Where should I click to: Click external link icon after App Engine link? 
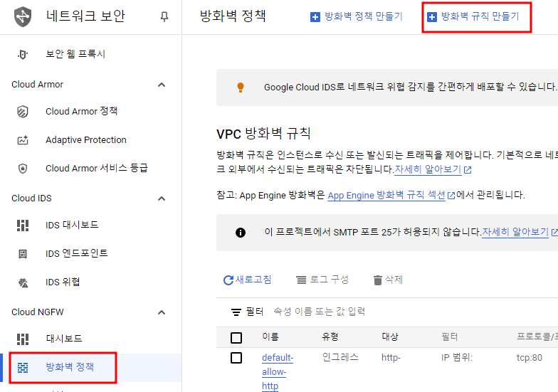pyautogui.click(x=451, y=195)
